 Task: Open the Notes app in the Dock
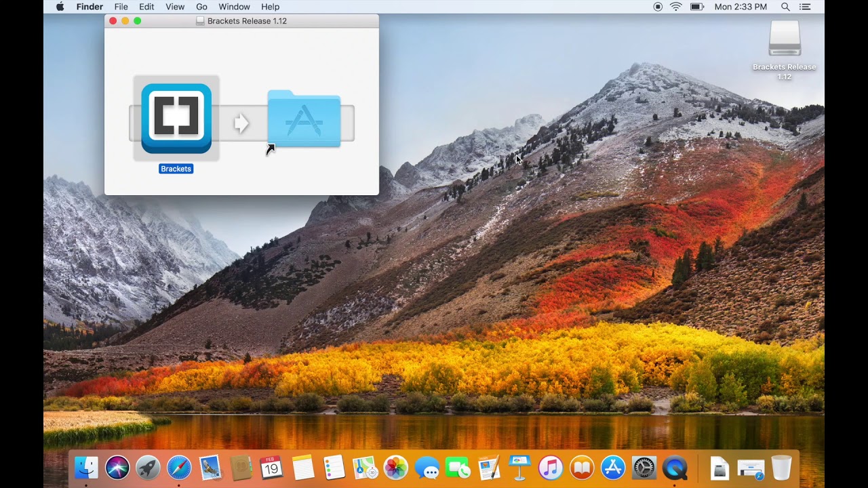coord(303,468)
